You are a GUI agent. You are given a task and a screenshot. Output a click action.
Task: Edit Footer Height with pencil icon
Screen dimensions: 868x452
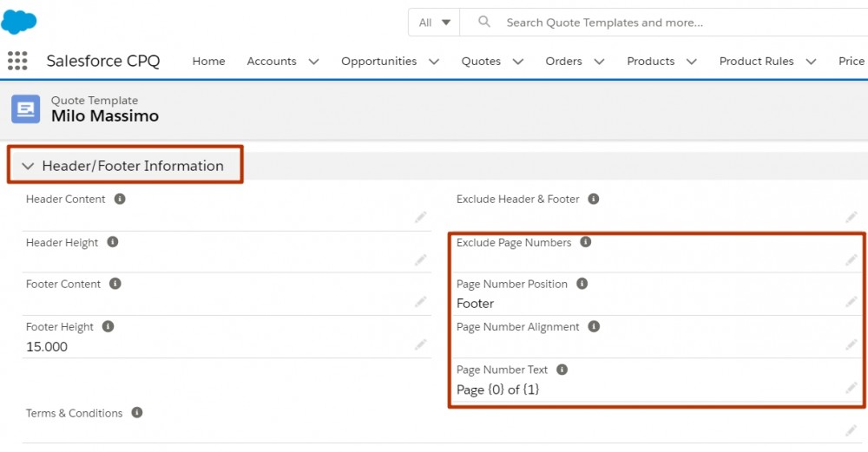coord(421,344)
